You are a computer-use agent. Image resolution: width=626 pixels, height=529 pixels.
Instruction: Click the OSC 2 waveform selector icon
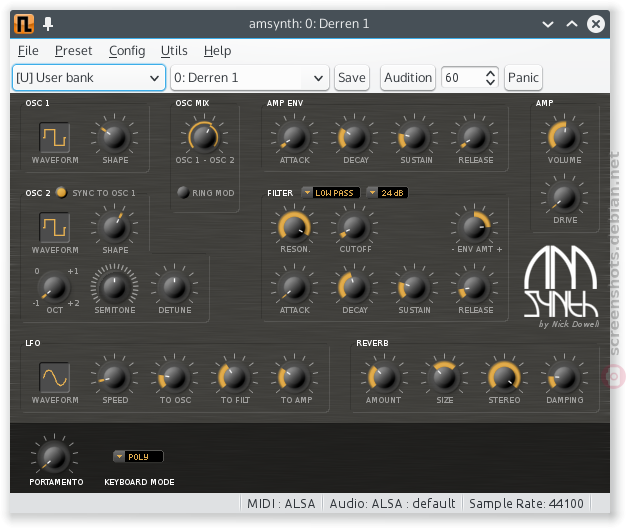55,228
